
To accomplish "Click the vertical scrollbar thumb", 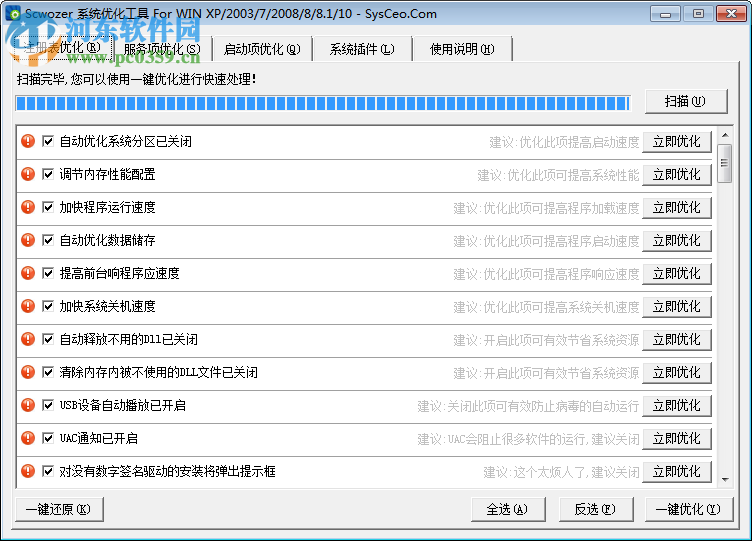I will pyautogui.click(x=725, y=164).
